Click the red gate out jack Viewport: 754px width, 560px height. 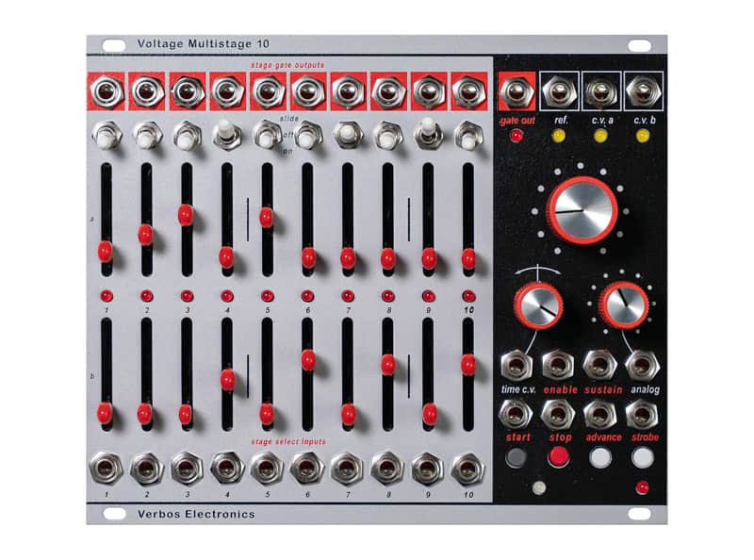[516, 91]
